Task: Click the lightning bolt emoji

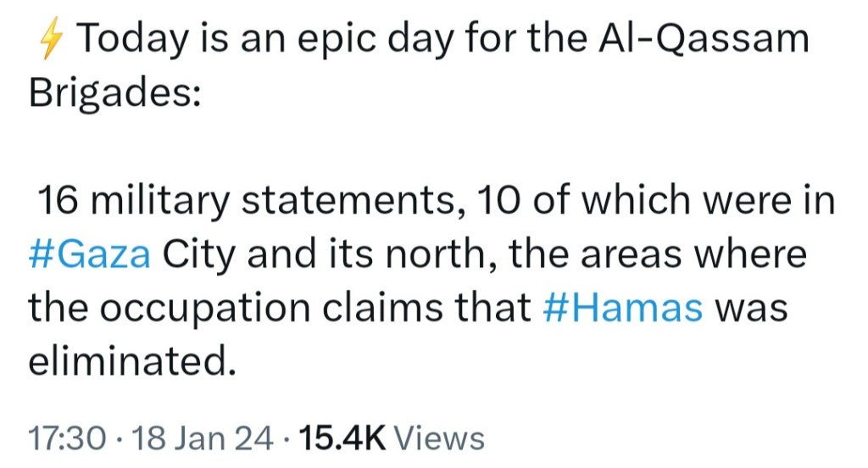Action: [50, 39]
